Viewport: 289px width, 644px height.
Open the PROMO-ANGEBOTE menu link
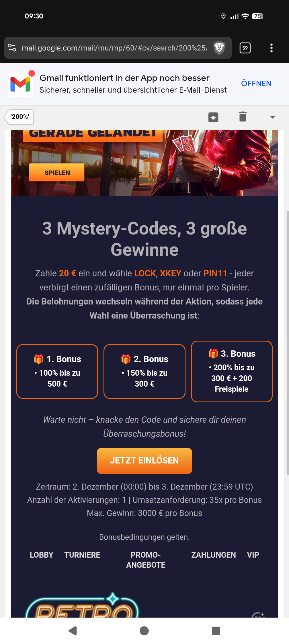[146, 560]
